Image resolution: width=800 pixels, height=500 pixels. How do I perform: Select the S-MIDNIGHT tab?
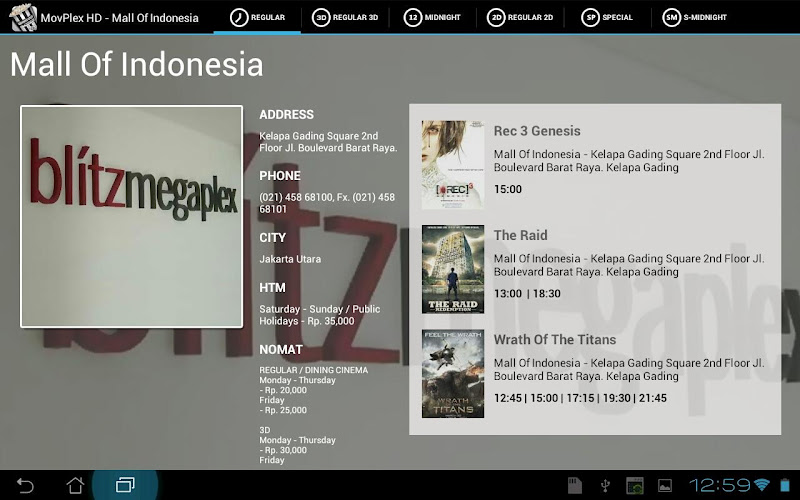694,17
